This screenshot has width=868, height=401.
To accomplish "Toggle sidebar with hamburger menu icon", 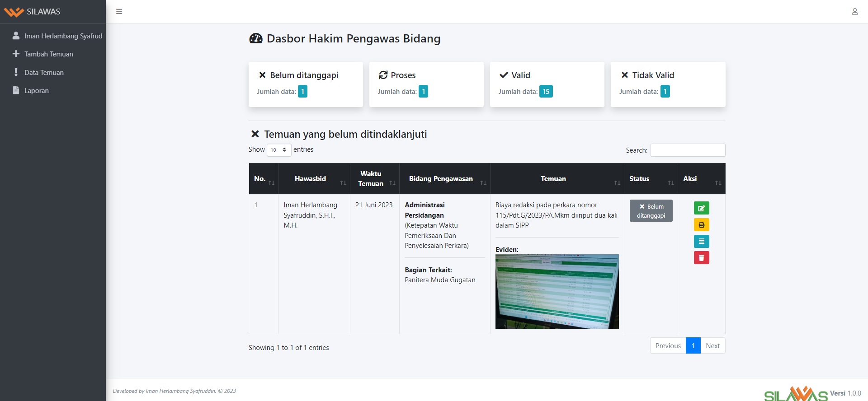I will coord(119,12).
